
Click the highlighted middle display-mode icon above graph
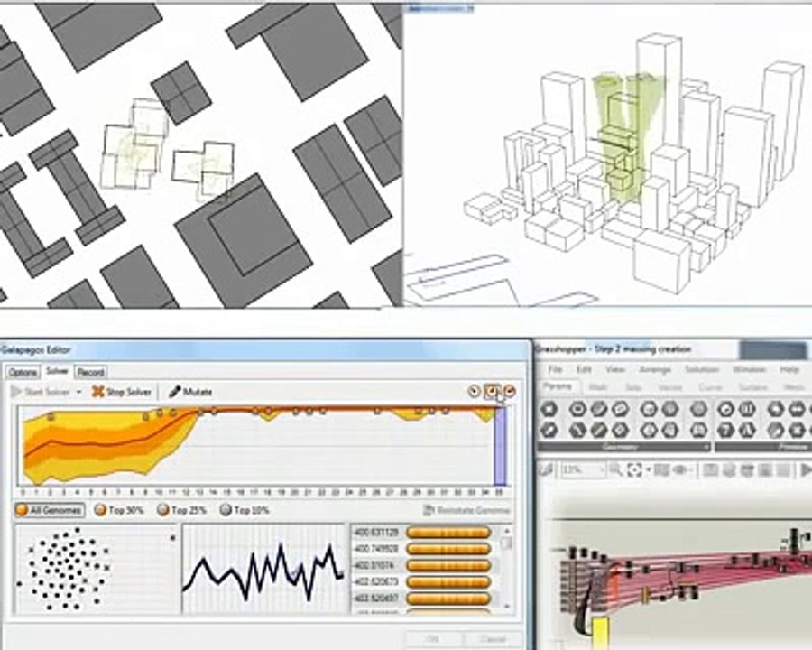(492, 391)
